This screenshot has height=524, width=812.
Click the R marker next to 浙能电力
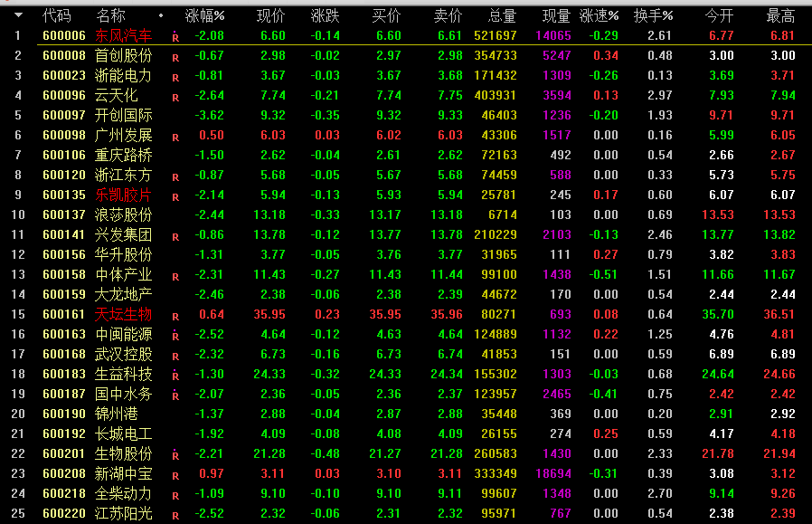[x=175, y=78]
